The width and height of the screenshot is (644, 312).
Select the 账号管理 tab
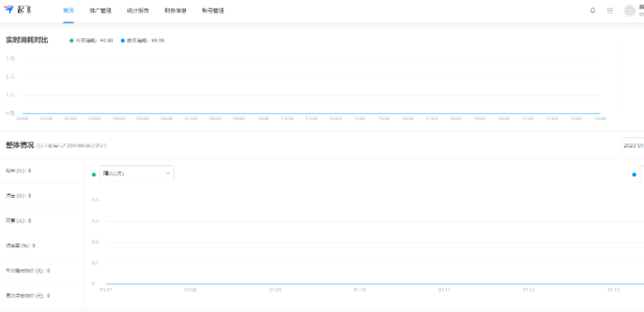[x=212, y=11]
